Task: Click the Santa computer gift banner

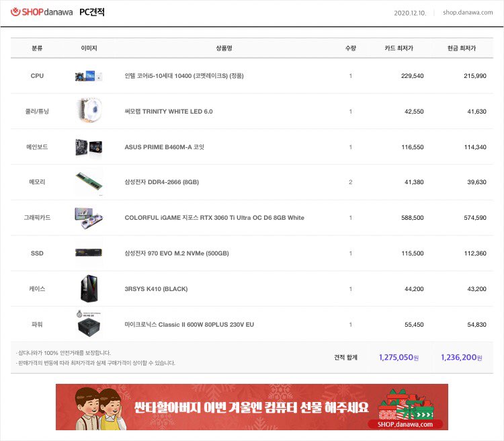Action: click(x=252, y=407)
